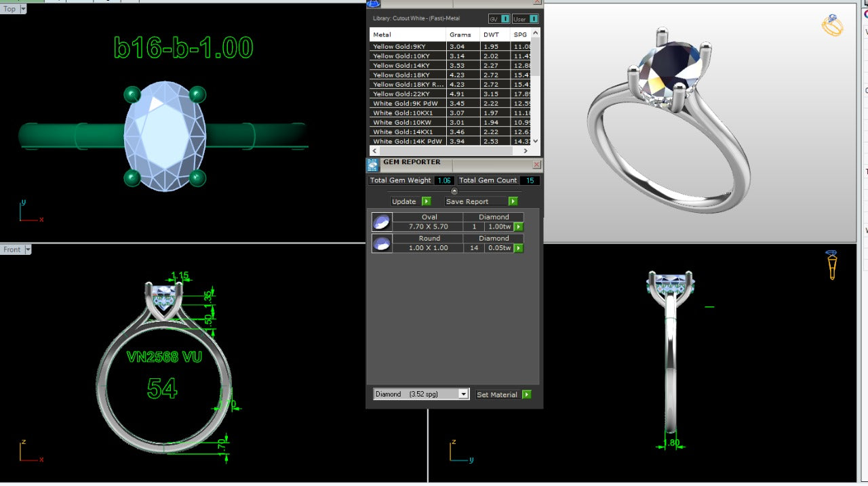Select the Oval diamond gem thumbnail
Image resolution: width=868 pixels, height=486 pixels.
coord(382,222)
